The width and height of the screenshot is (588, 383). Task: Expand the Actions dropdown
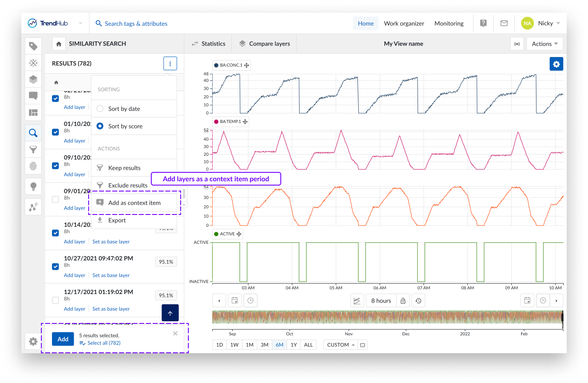[x=545, y=44]
